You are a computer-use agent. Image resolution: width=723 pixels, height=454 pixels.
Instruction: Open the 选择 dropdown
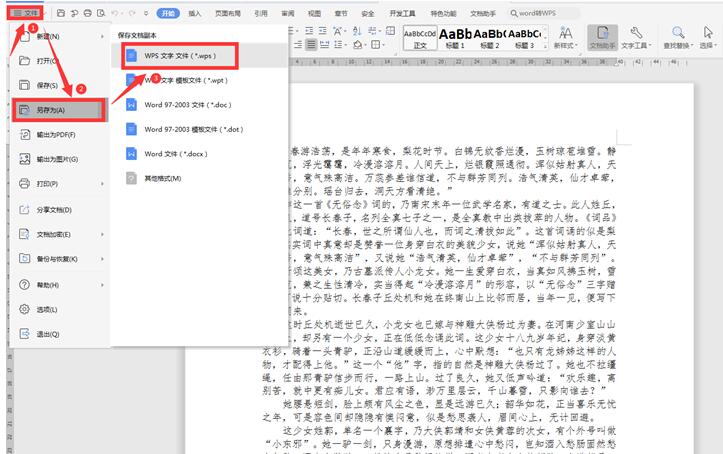(708, 38)
